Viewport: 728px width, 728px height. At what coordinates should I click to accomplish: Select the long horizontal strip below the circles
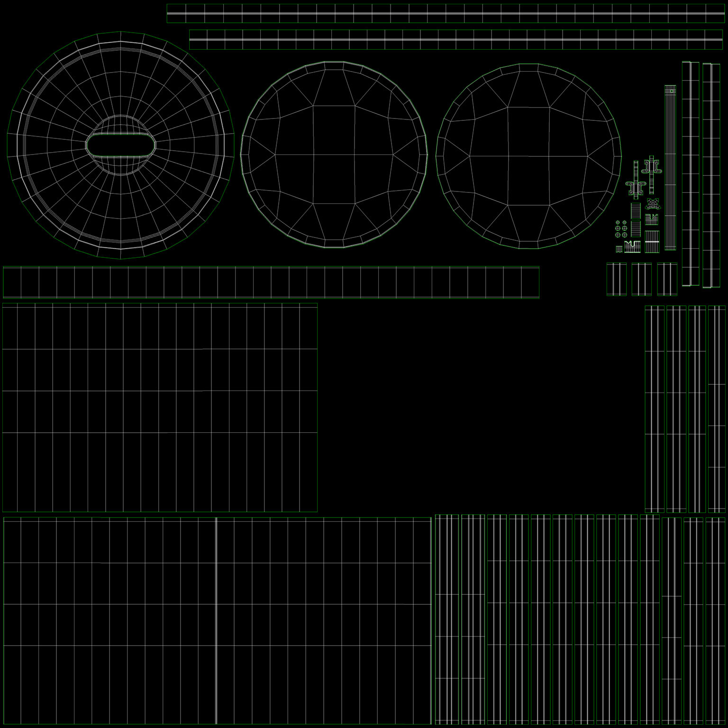(x=271, y=282)
